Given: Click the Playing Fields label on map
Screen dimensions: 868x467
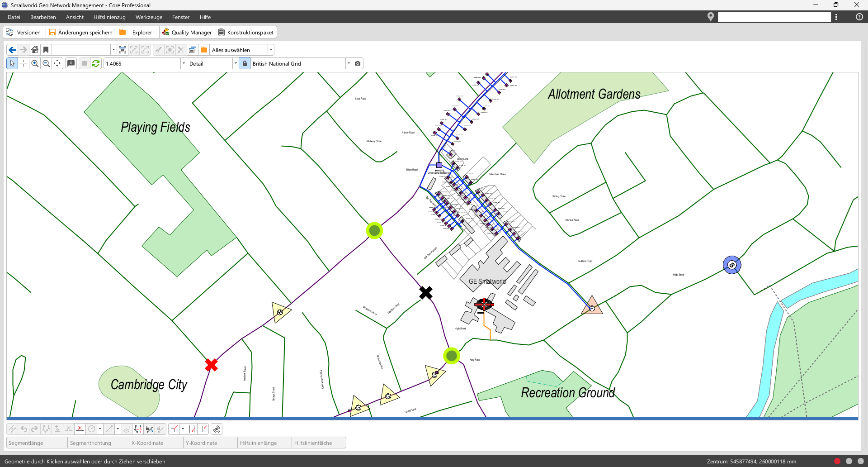Looking at the screenshot, I should [155, 127].
